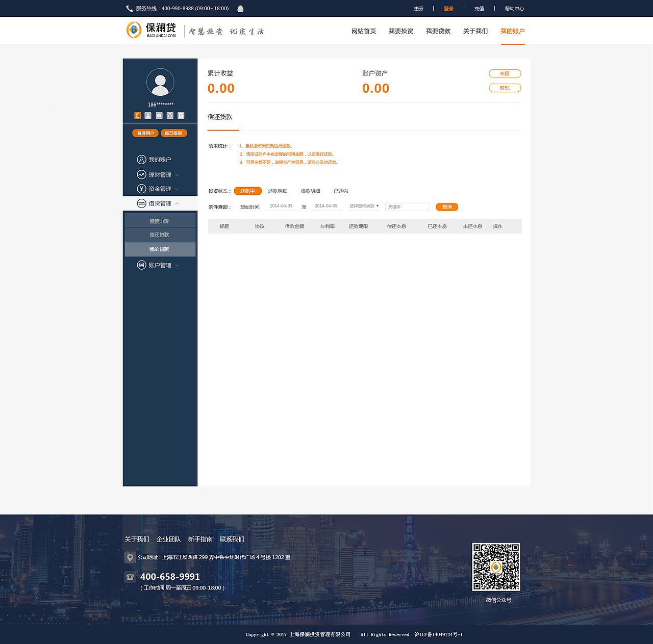Click the orange phone verification badge icon
This screenshot has width=653, height=644.
(x=138, y=116)
